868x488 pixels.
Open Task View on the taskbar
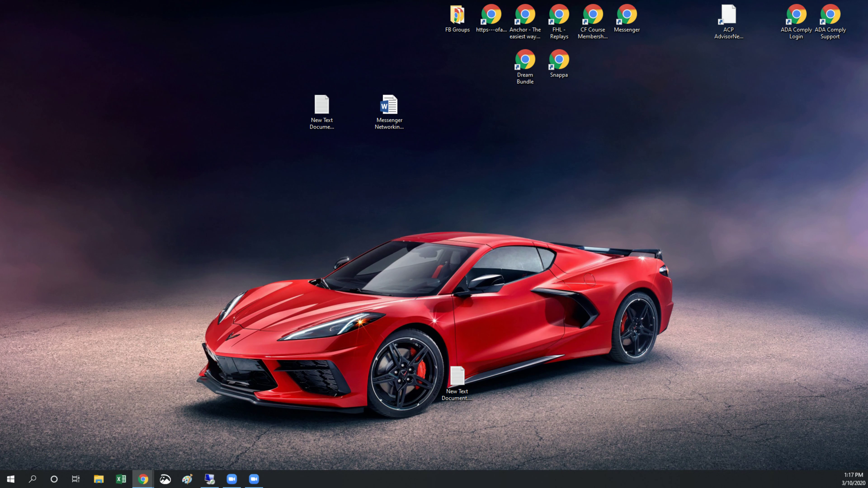click(75, 479)
